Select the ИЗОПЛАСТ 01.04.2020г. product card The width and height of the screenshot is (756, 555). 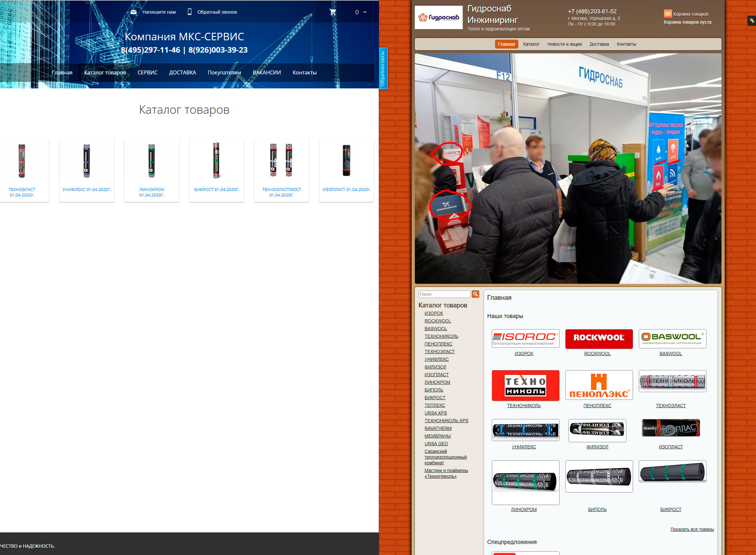point(347,170)
